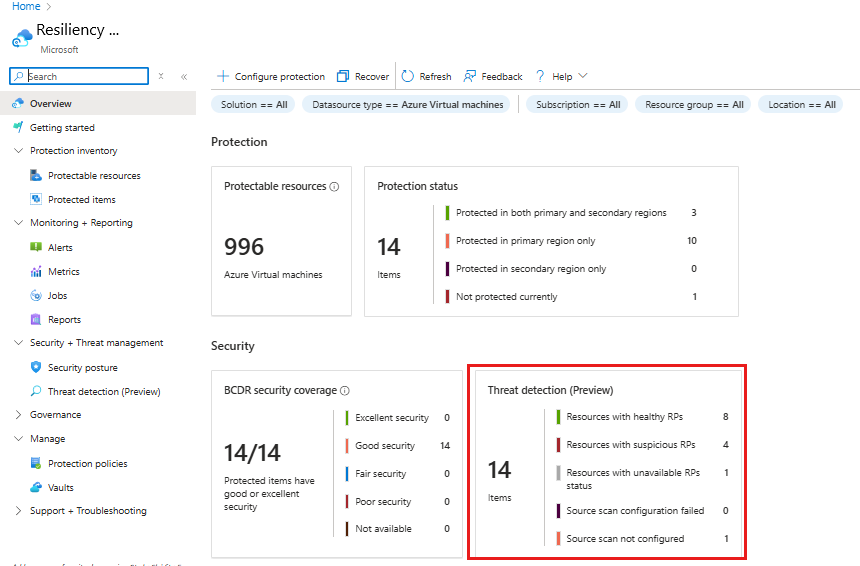The image size is (860, 566).
Task: Click the Refresh icon in toolbar
Action: (x=408, y=76)
